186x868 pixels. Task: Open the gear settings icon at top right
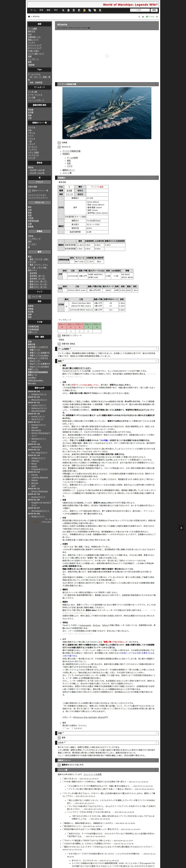pyautogui.click(x=157, y=16)
